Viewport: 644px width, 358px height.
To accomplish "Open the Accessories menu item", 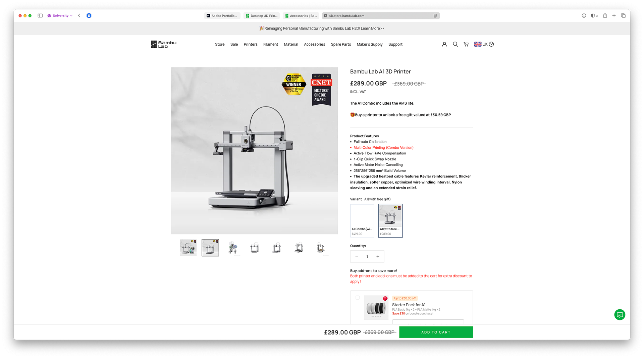I will tap(314, 44).
